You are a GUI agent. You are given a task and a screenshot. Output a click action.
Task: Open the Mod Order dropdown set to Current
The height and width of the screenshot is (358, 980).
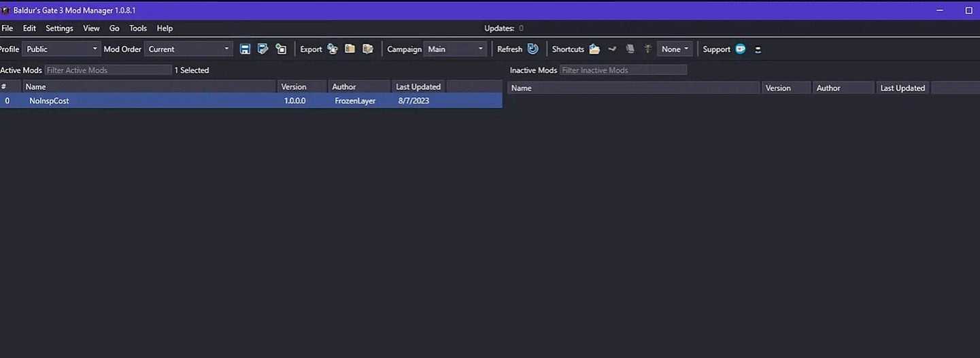[188, 49]
